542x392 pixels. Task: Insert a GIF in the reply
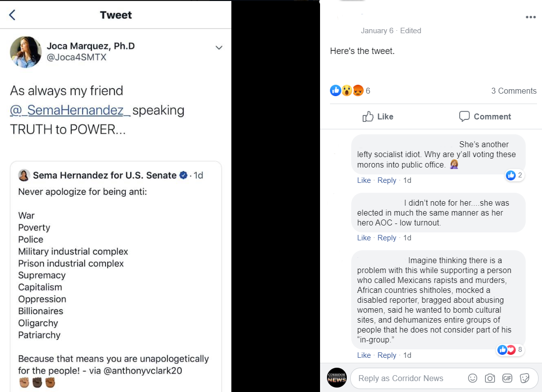tap(507, 378)
